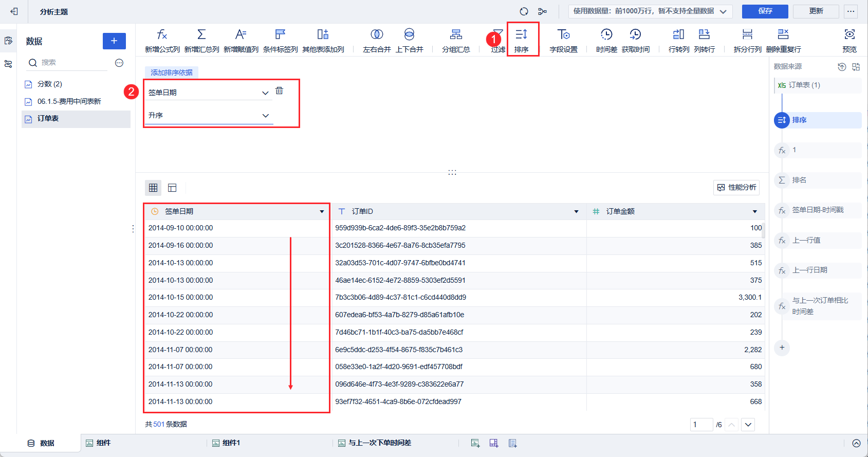Select the 06.1.5-费用中间表新 table

pos(76,101)
